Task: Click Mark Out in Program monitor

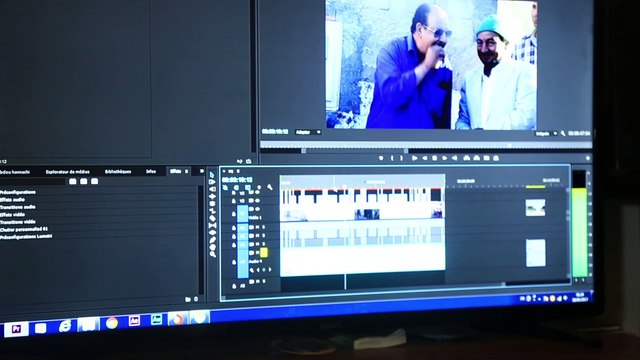Action: [401, 158]
